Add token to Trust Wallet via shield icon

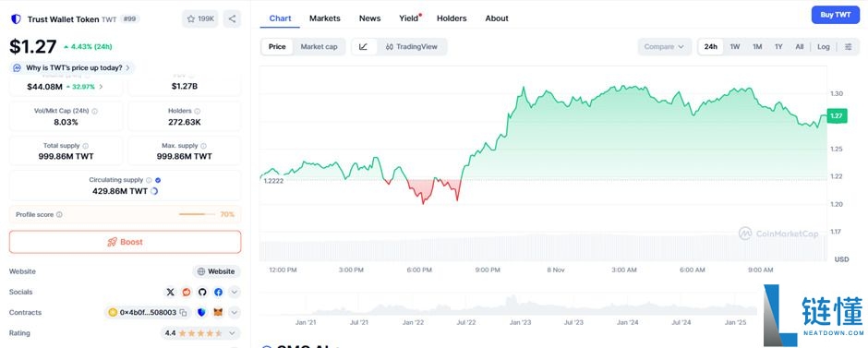click(x=201, y=313)
